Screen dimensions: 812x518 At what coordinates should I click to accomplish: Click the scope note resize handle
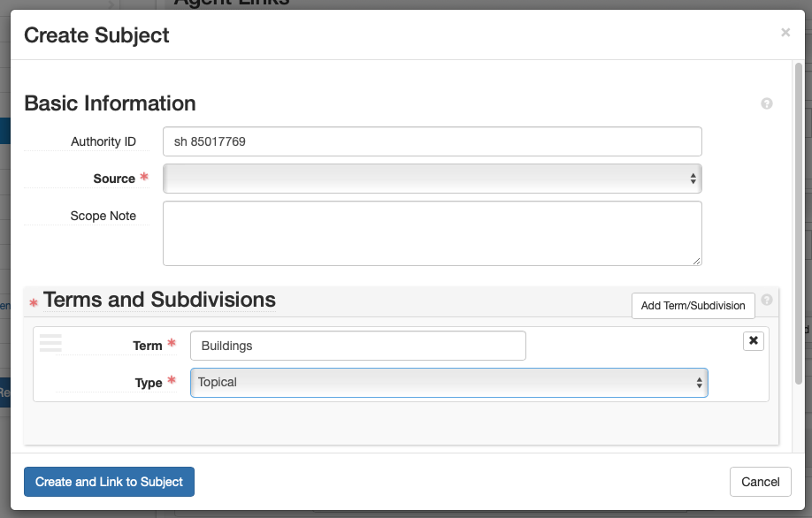click(x=697, y=260)
